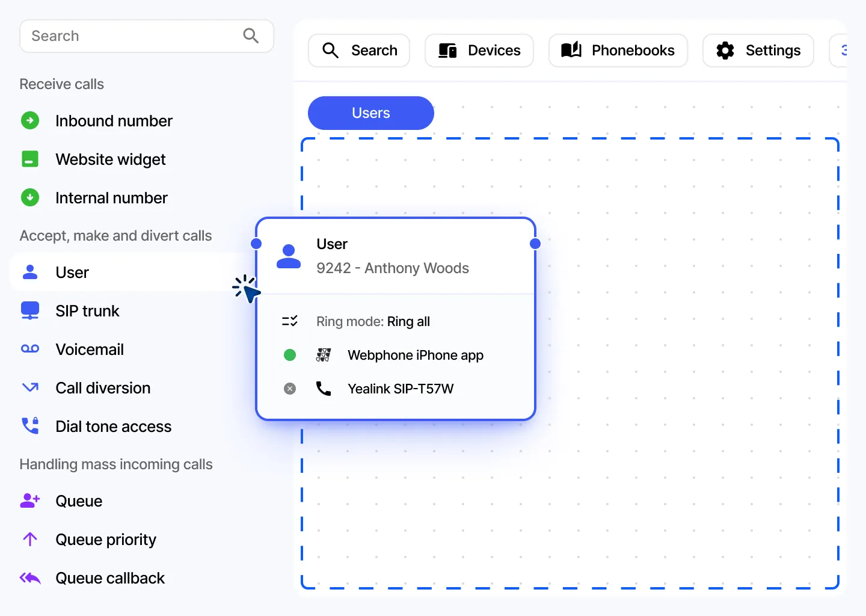Choose Inbound number from the sidebar
The height and width of the screenshot is (616, 866).
coord(114,121)
